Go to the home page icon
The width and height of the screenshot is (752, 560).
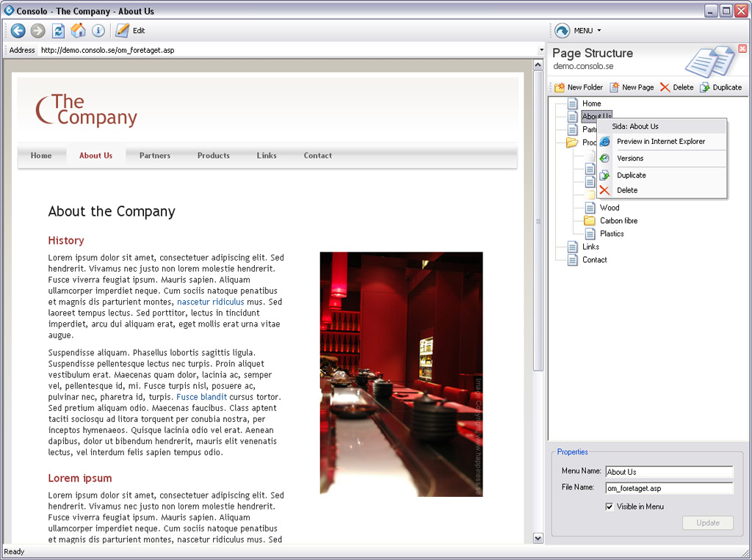(x=78, y=31)
